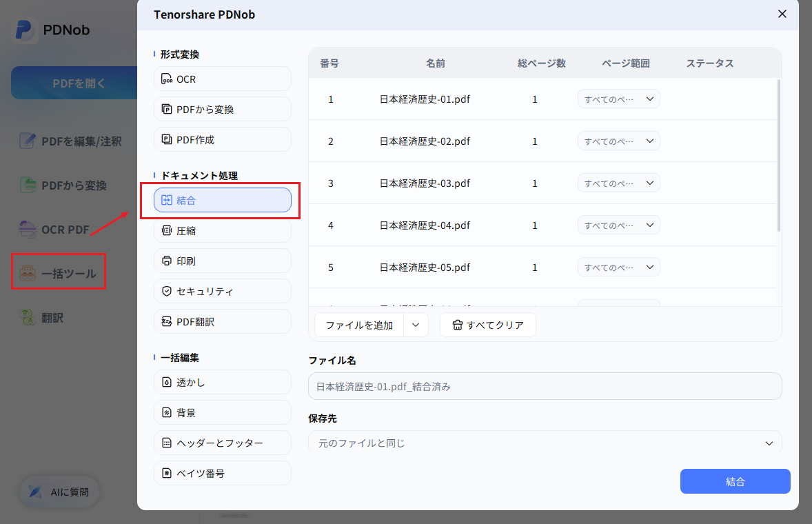The image size is (812, 524).
Task: Click the PDF edit/annotate pencil icon
Action: pos(28,141)
